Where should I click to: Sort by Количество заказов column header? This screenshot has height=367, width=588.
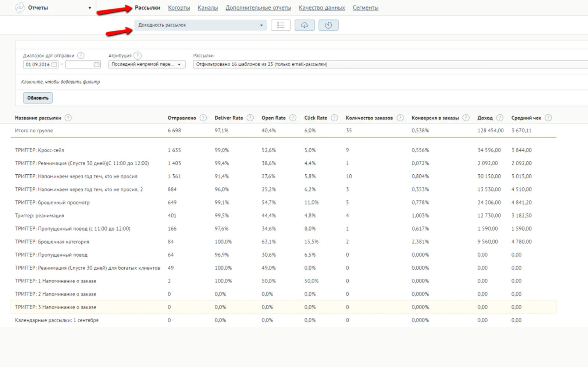[369, 118]
